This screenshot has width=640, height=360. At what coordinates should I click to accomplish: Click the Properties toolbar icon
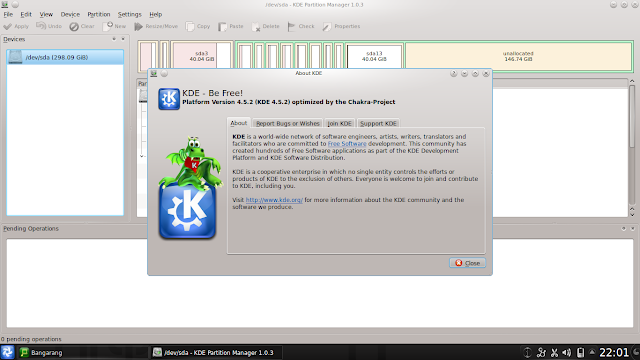(327, 27)
